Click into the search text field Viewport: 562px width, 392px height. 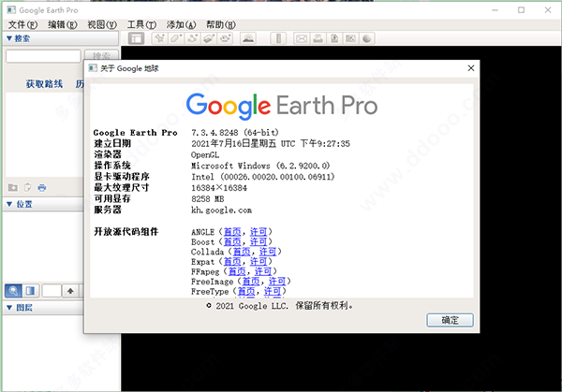[x=43, y=56]
